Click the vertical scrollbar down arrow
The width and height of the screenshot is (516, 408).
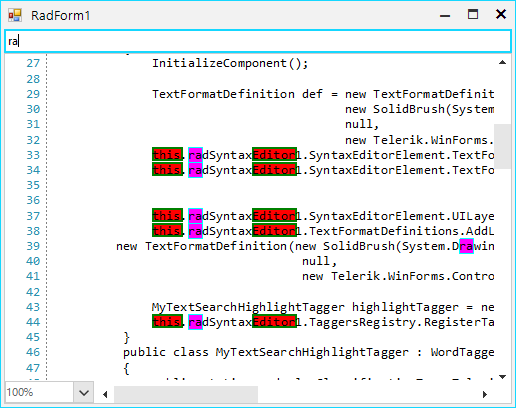coord(502,377)
